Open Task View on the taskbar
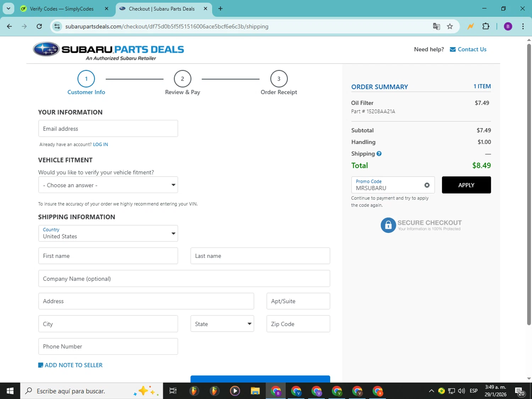532x399 pixels. point(173,391)
